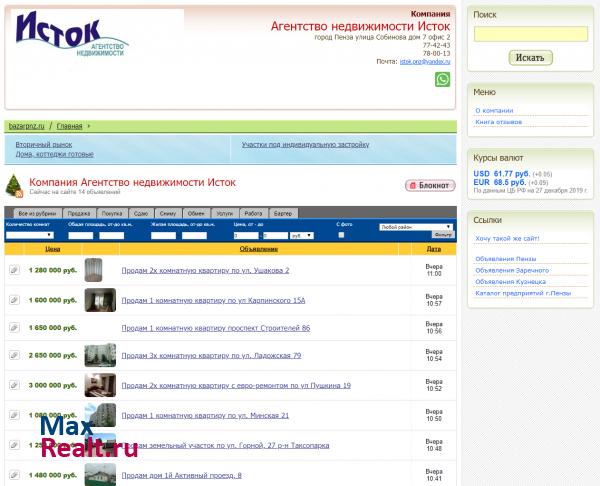The image size is (600, 486).
Task: Go to Главная breadcrumb link
Action: [69, 126]
